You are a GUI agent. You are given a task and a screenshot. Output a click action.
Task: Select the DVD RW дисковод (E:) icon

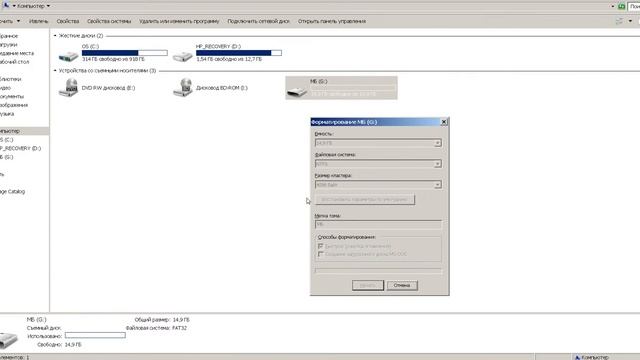[68, 87]
